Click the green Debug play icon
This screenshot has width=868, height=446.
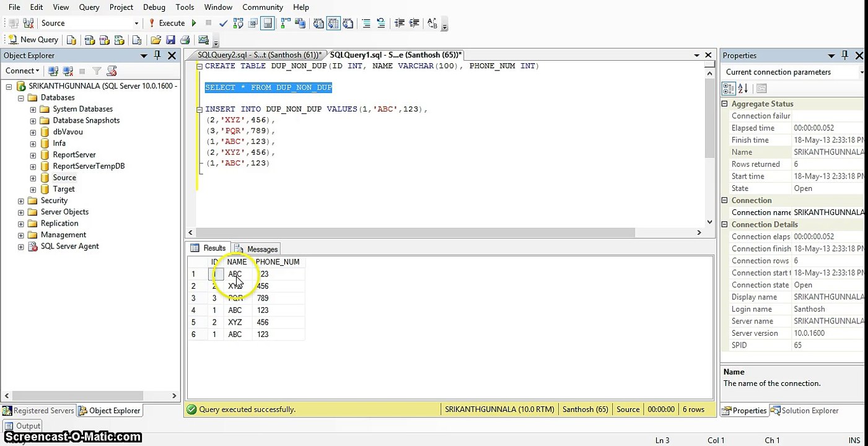tap(194, 23)
